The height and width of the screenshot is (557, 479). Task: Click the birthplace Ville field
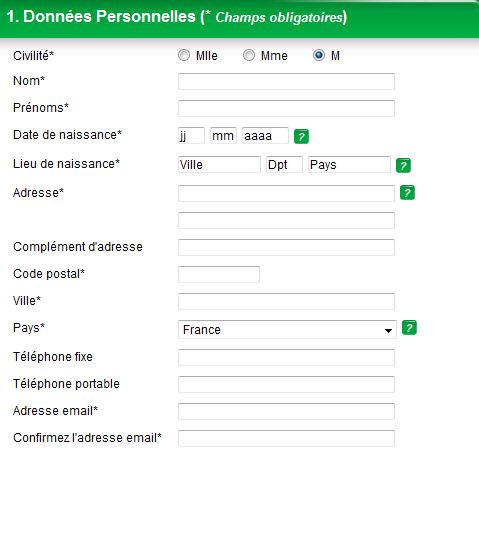pos(219,165)
